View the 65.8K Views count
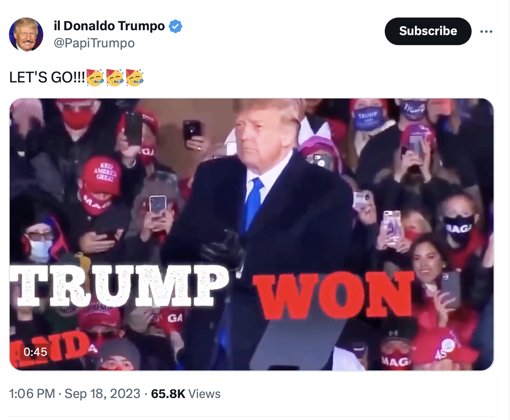The image size is (510, 420). [186, 394]
